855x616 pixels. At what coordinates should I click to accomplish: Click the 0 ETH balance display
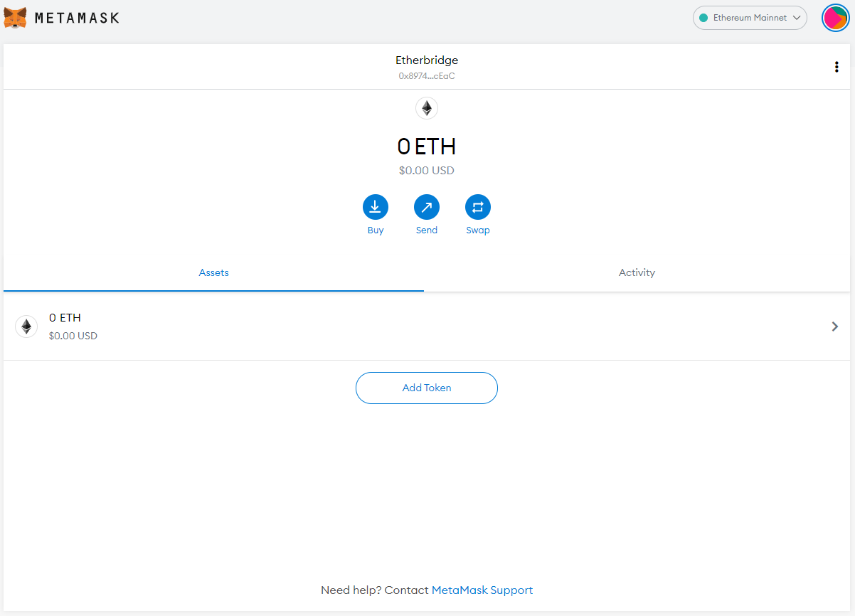click(427, 147)
